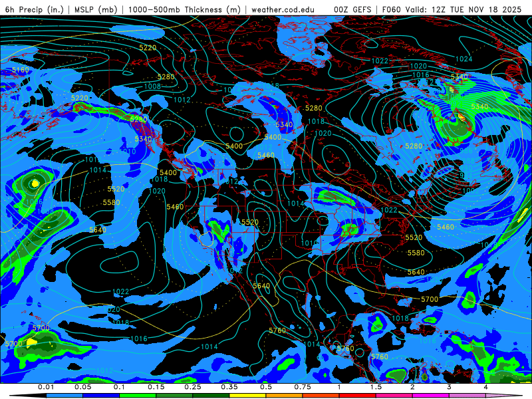Click the 'MSLP (mb)' header text

[x=96, y=9]
